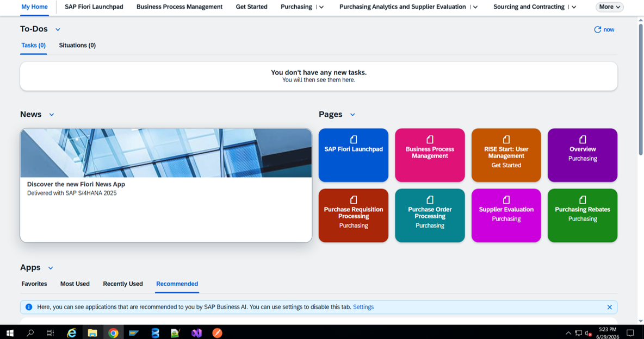Expand the To-Dos section dropdown
Image resolution: width=644 pixels, height=339 pixels.
(58, 29)
